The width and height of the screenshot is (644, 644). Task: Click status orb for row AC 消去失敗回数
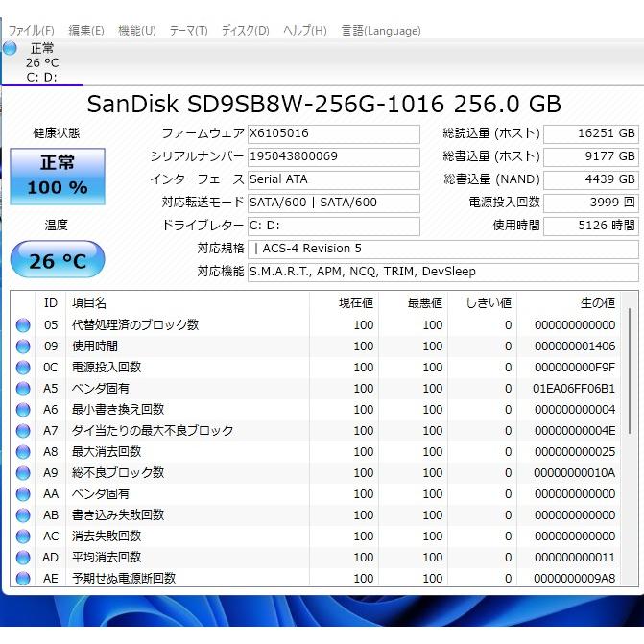(x=23, y=537)
